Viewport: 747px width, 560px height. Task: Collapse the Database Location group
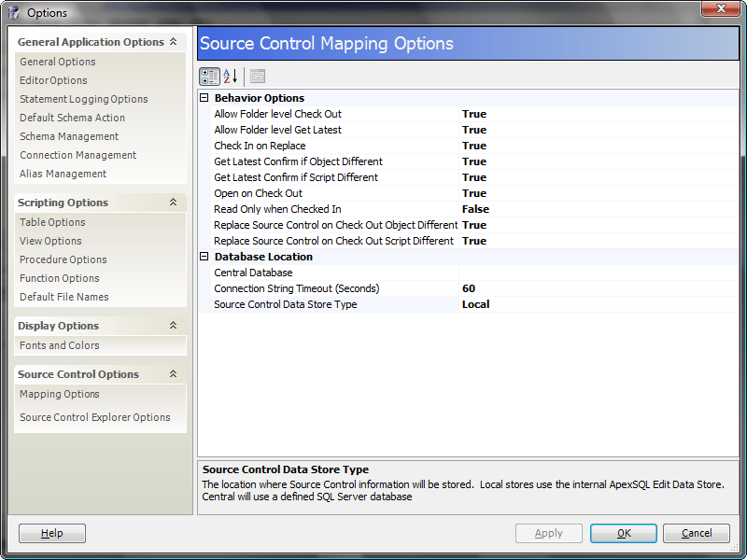pos(202,256)
